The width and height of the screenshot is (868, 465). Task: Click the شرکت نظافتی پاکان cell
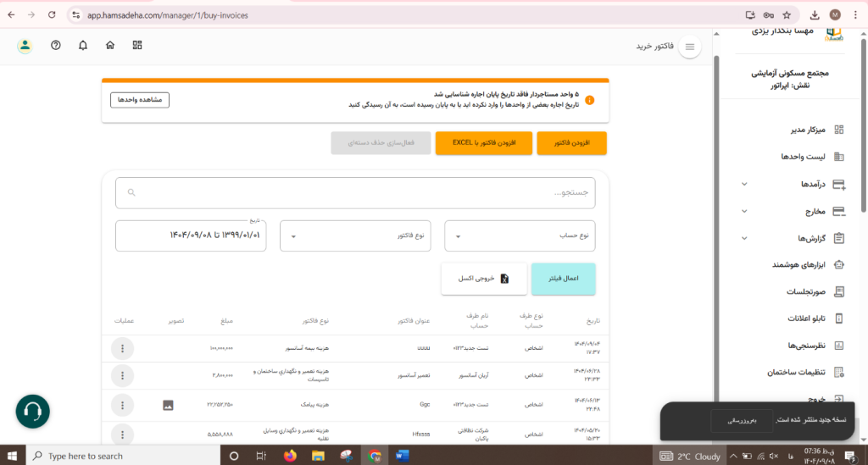473,434
